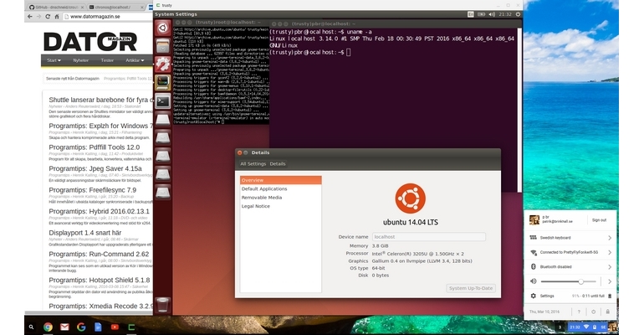644x335 pixels.
Task: Launch Chrome from the Chrome OS shelf
Action: click(x=48, y=327)
